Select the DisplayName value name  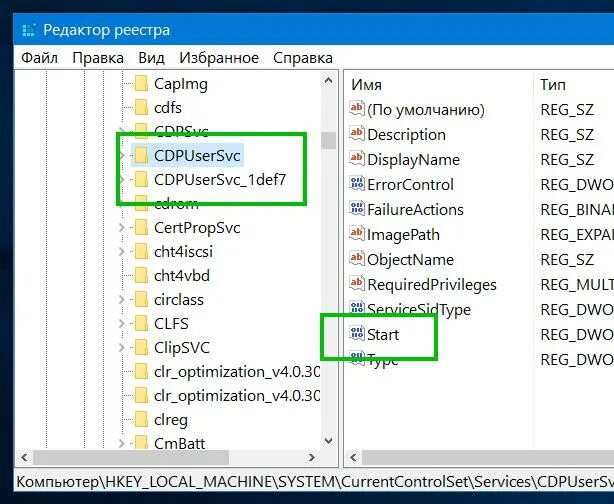click(413, 159)
